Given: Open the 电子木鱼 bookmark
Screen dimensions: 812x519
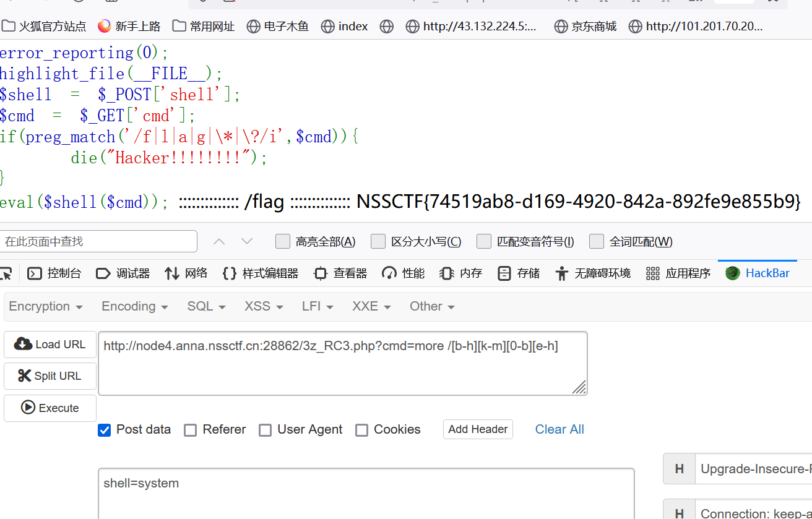Looking at the screenshot, I should 277,27.
